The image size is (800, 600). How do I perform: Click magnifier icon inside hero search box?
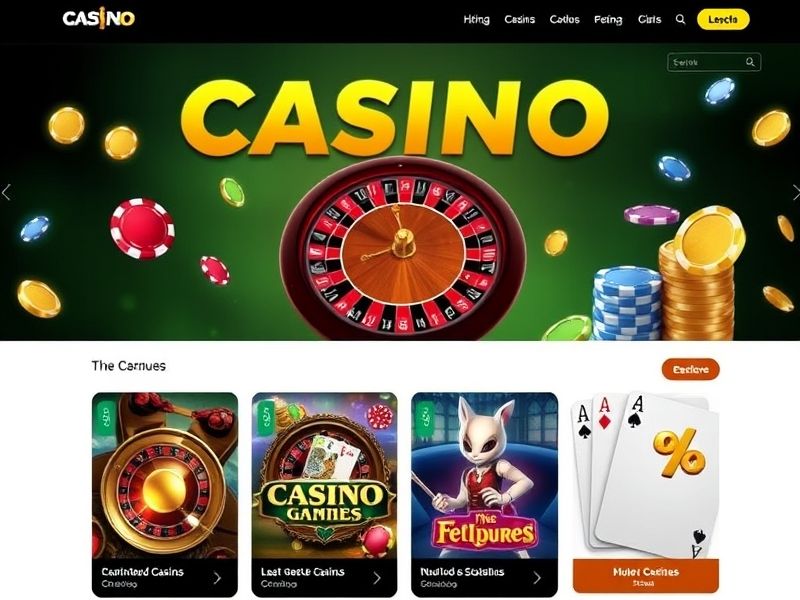click(749, 62)
